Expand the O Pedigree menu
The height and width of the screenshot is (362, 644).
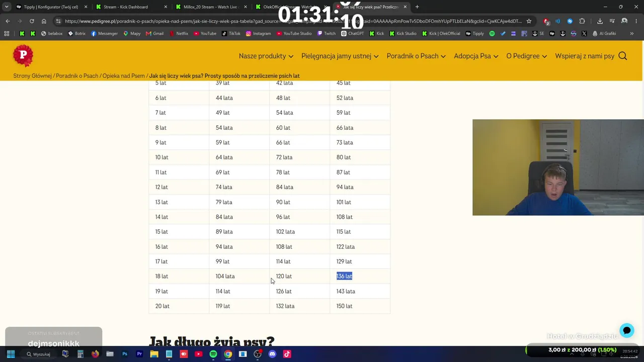(x=526, y=56)
